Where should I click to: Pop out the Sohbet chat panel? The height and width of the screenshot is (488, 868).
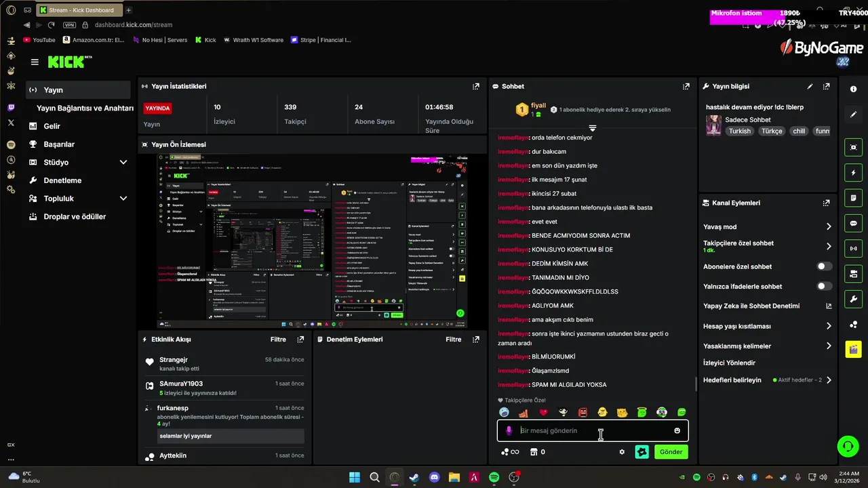(x=686, y=87)
